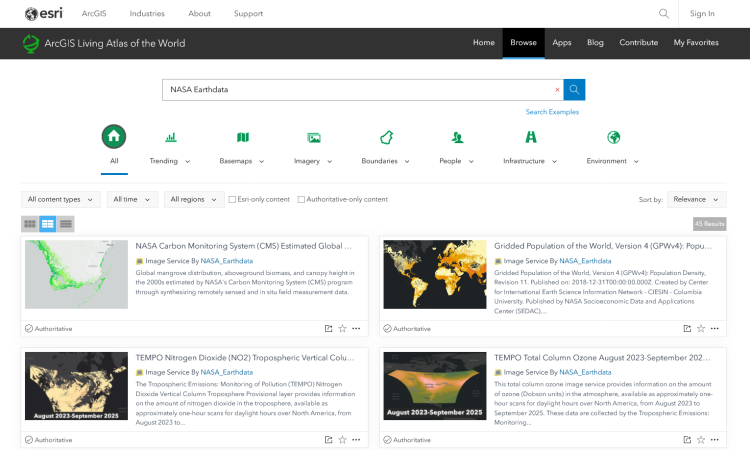The height and width of the screenshot is (450, 750).
Task: Open Gridded Population of the World title
Action: click(603, 246)
